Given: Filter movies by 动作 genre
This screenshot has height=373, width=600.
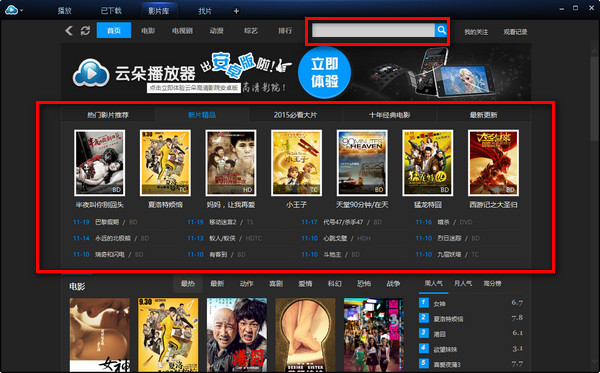Looking at the screenshot, I should 246,283.
